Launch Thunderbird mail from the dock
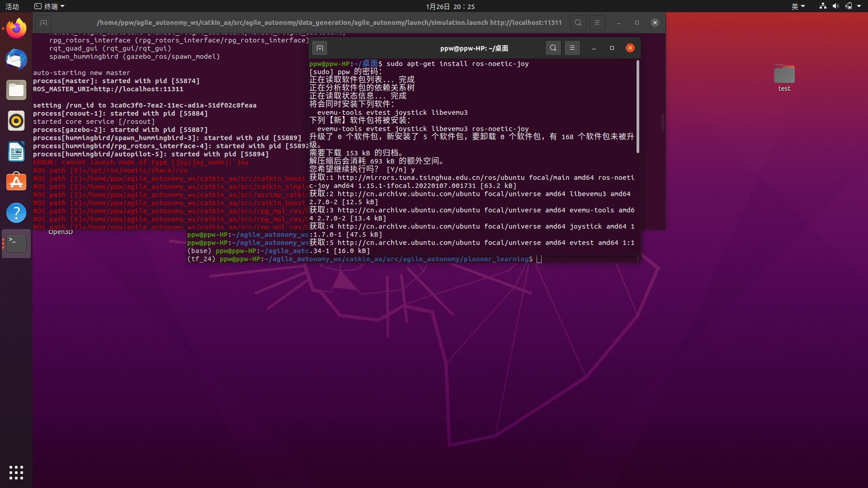The image size is (868, 488). (x=16, y=59)
